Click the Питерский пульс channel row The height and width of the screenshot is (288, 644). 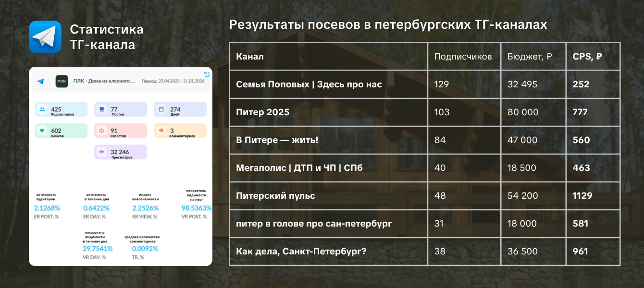point(425,196)
